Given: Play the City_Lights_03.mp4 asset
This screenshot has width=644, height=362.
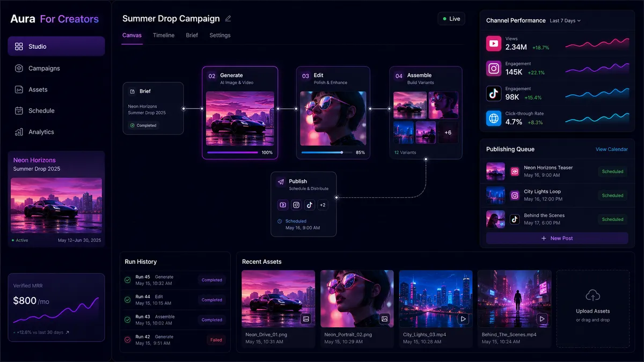Looking at the screenshot, I should [x=463, y=319].
